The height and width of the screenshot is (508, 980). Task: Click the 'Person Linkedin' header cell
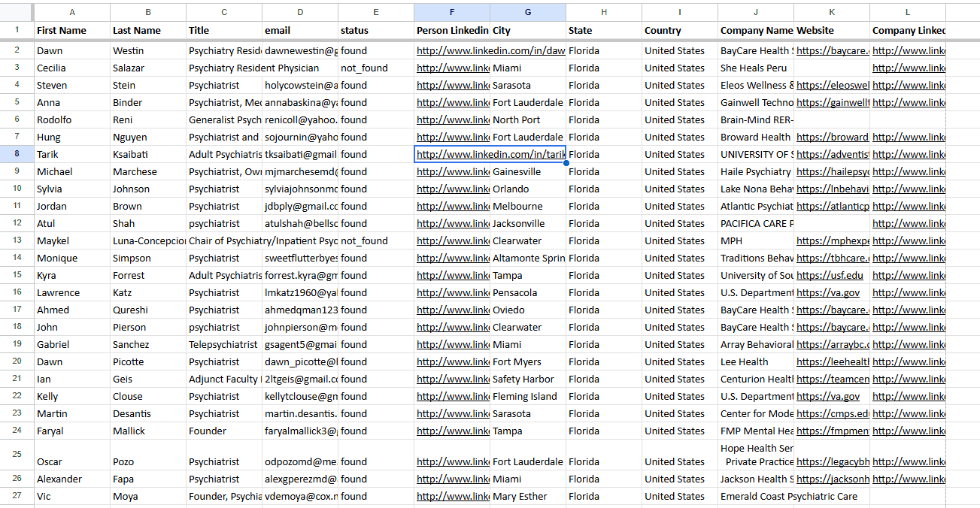[452, 31]
